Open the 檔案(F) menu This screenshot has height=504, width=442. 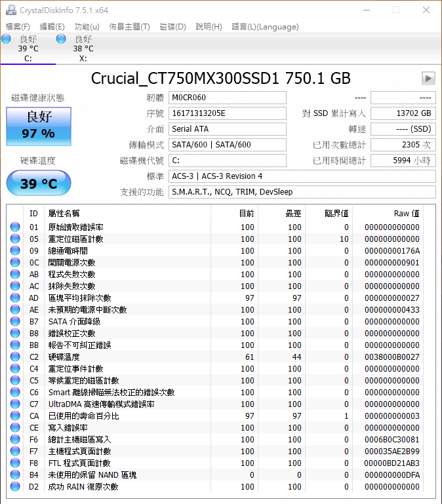pos(18,27)
